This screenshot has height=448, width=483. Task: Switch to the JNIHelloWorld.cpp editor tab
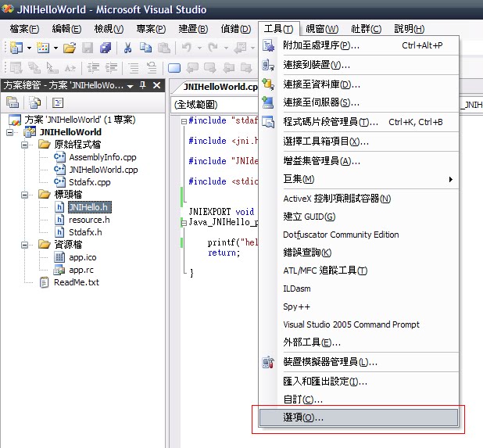coord(220,87)
